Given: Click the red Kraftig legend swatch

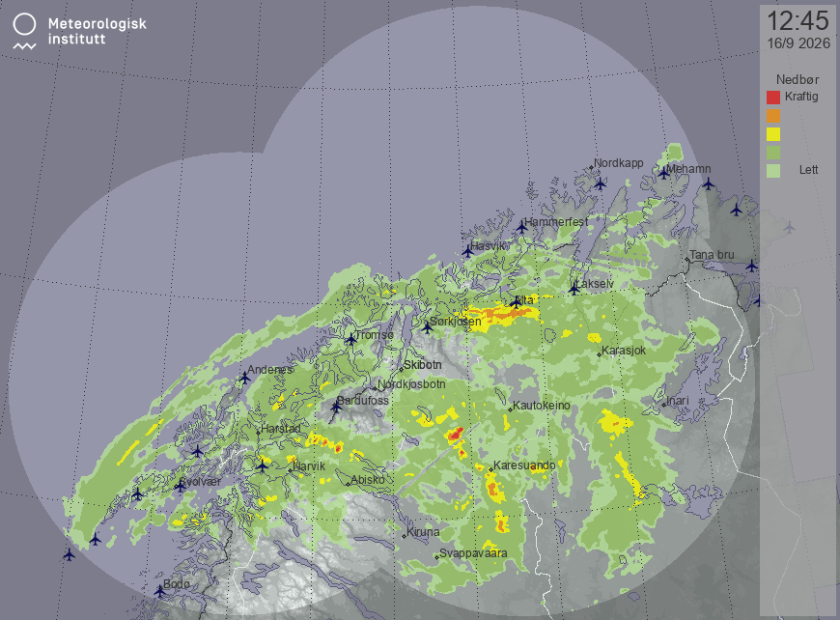Looking at the screenshot, I should click(x=773, y=98).
